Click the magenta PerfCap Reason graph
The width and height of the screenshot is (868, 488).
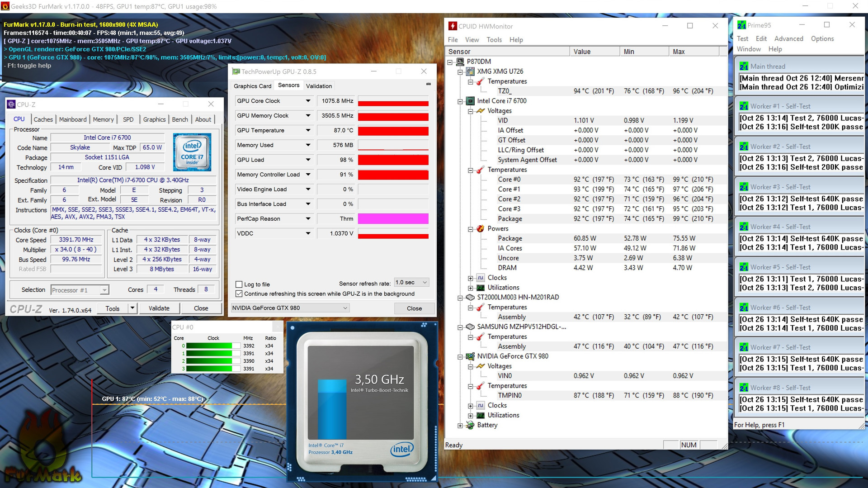click(393, 219)
